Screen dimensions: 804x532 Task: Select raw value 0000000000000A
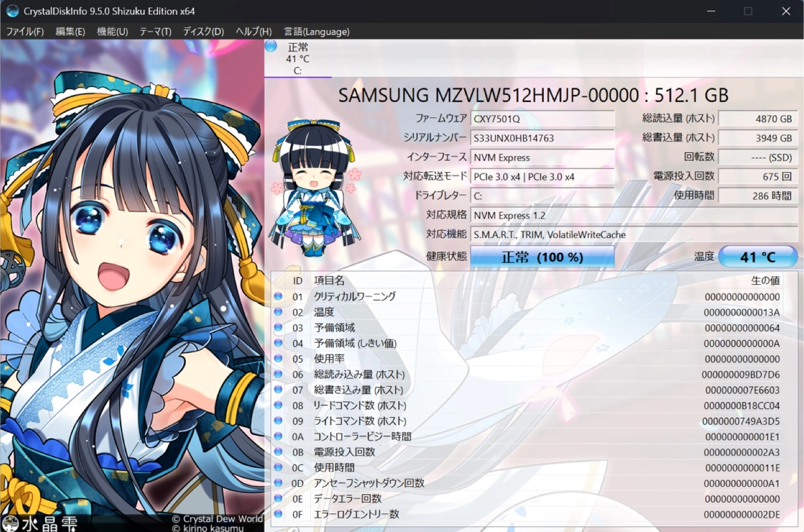(742, 344)
